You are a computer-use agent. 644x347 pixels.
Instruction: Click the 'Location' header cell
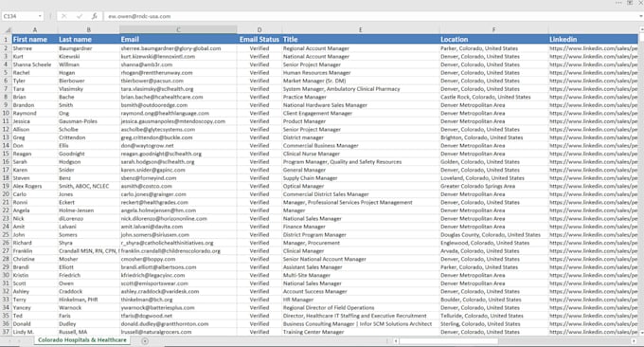tap(493, 40)
